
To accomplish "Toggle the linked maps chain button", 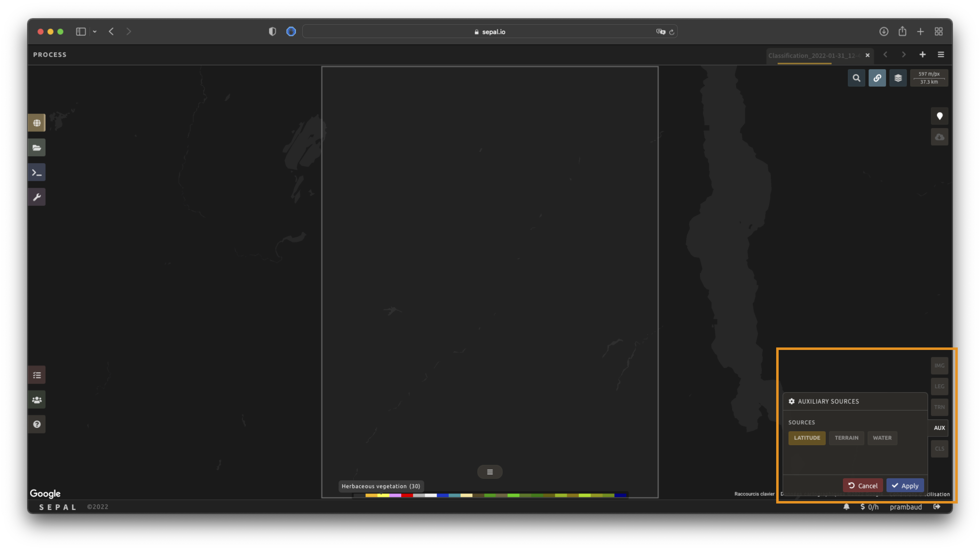I will click(x=877, y=78).
